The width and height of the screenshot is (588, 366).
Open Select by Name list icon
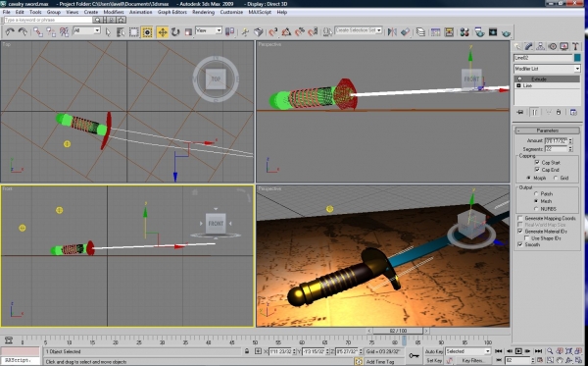click(x=121, y=32)
